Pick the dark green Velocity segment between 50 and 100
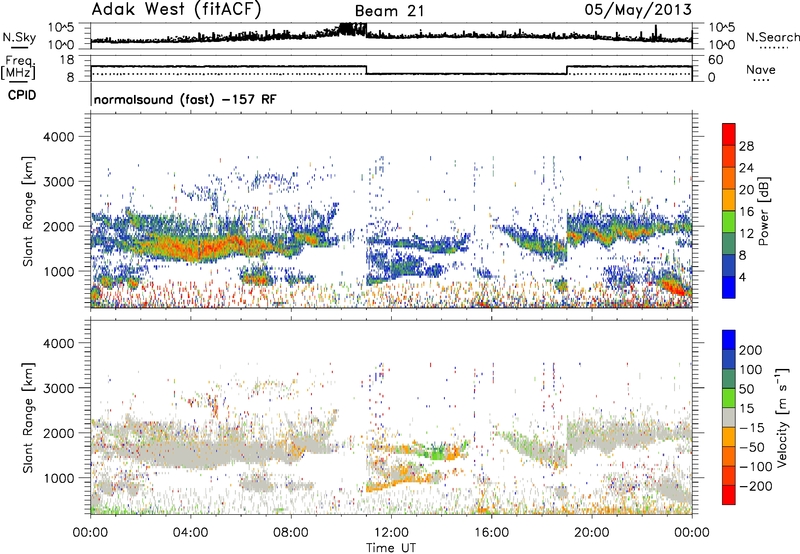This screenshot has height=554, width=800. point(729,379)
